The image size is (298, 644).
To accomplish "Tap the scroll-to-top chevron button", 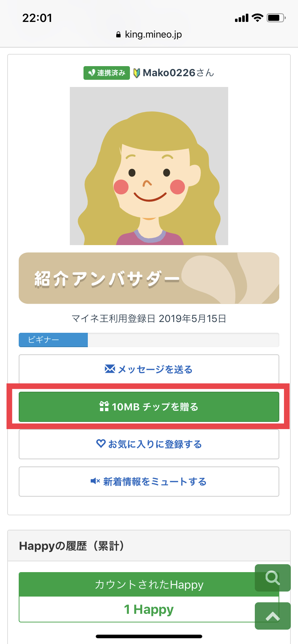I will (x=272, y=616).
